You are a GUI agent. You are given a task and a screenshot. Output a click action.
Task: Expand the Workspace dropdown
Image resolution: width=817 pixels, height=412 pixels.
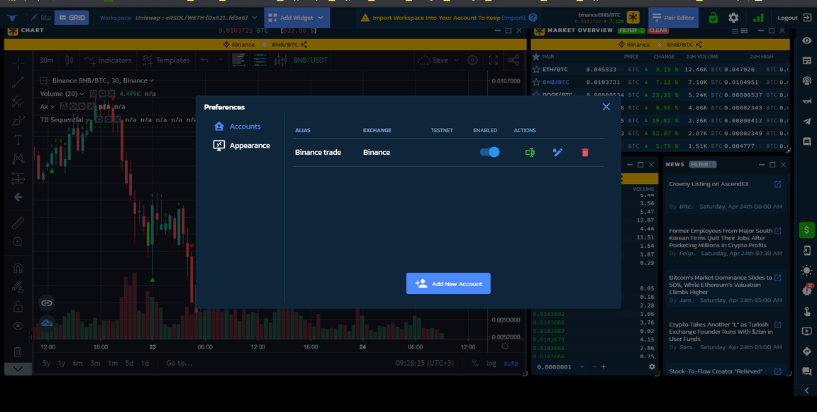(254, 18)
